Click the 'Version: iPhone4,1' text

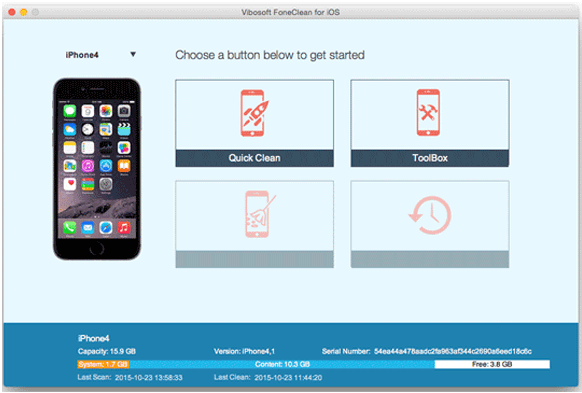tap(244, 351)
